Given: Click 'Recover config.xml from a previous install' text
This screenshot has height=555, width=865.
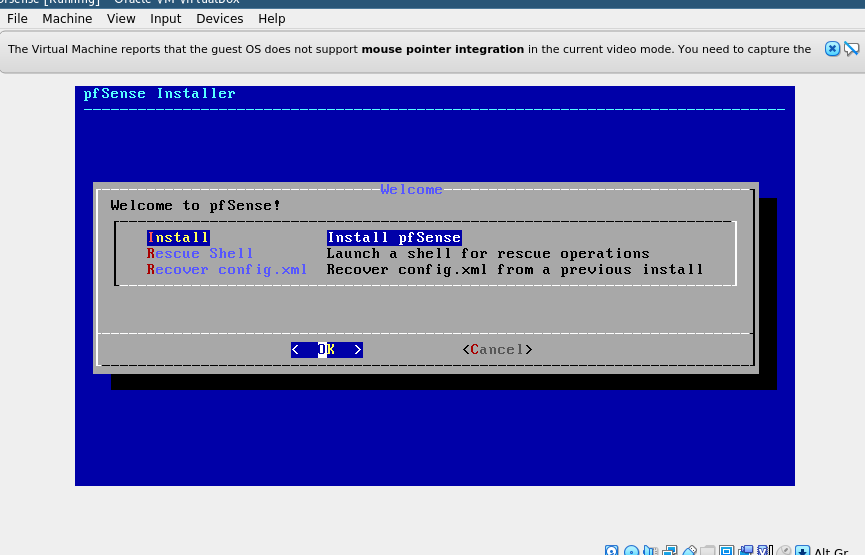Looking at the screenshot, I should click(515, 270).
